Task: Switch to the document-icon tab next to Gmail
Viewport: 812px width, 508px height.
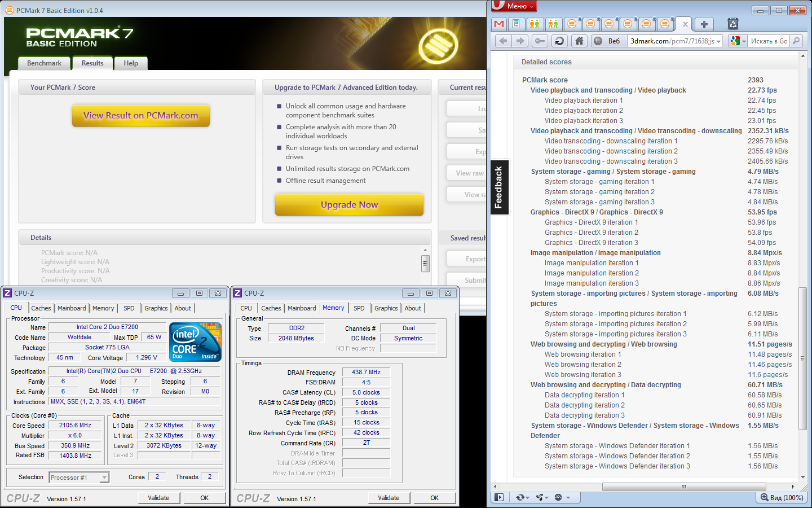Action: click(x=516, y=24)
